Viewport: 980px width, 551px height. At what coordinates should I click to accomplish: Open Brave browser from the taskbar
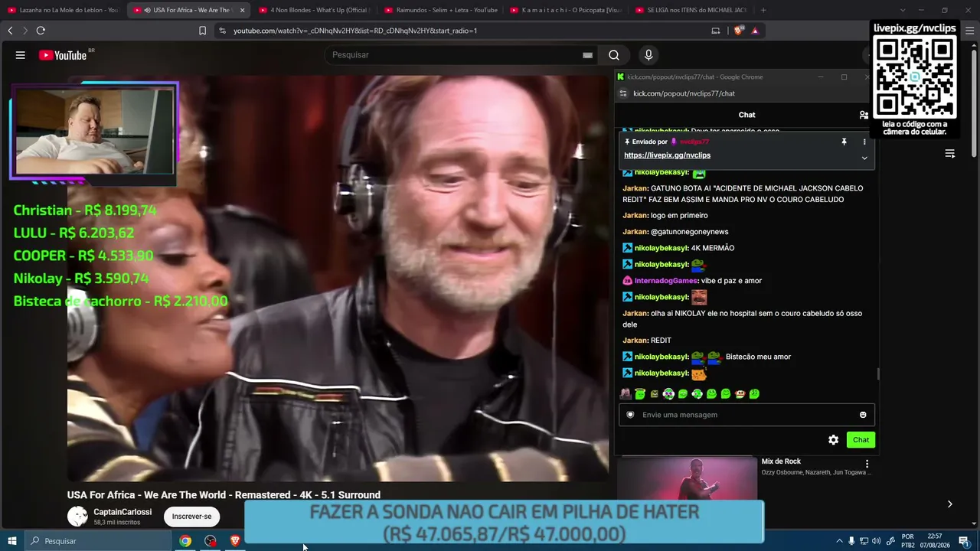[x=235, y=541]
